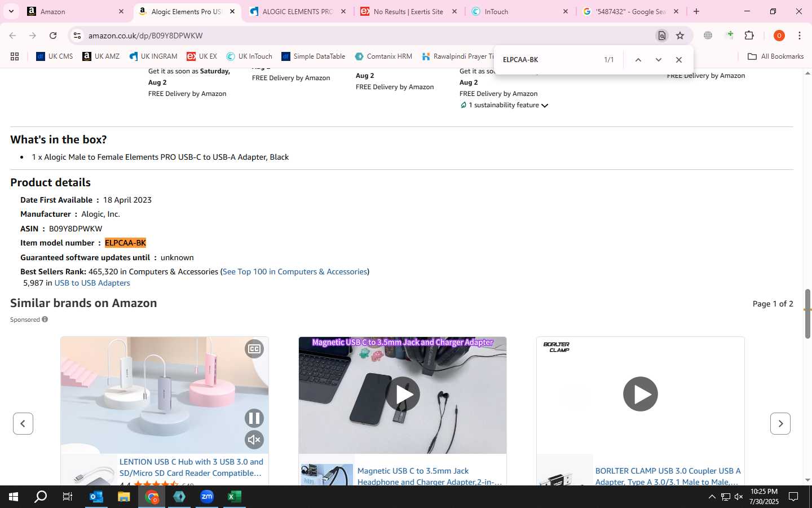Open Comtanix HRM bookmark
Image resolution: width=812 pixels, height=508 pixels.
coord(383,56)
